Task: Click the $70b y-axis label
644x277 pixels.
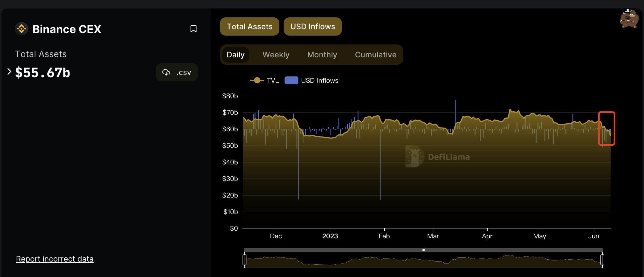Action: (x=230, y=113)
